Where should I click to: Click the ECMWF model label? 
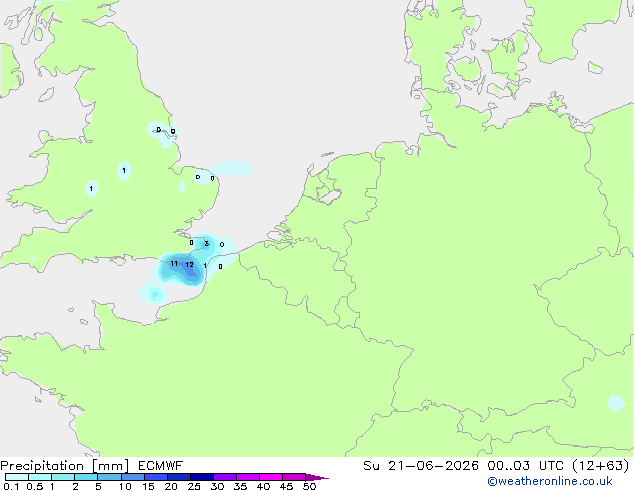161,466
